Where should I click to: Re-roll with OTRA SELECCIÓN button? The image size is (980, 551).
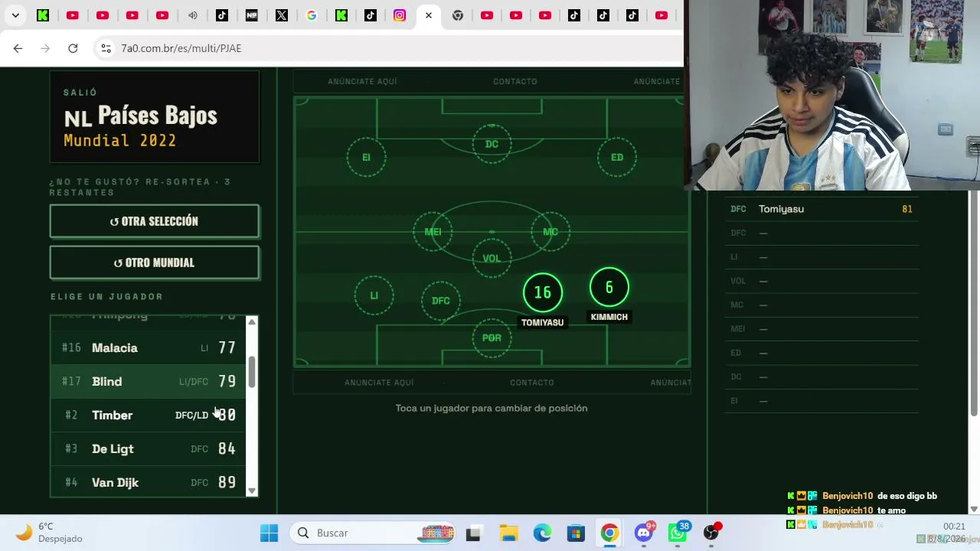pyautogui.click(x=154, y=221)
